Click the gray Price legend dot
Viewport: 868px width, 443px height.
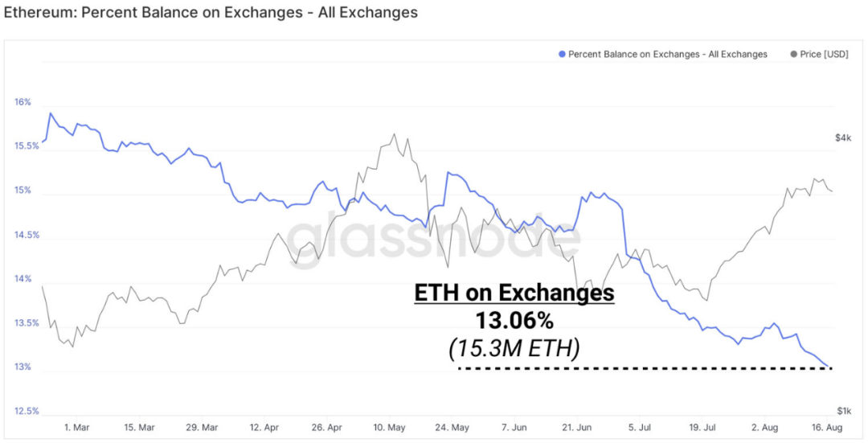[794, 54]
